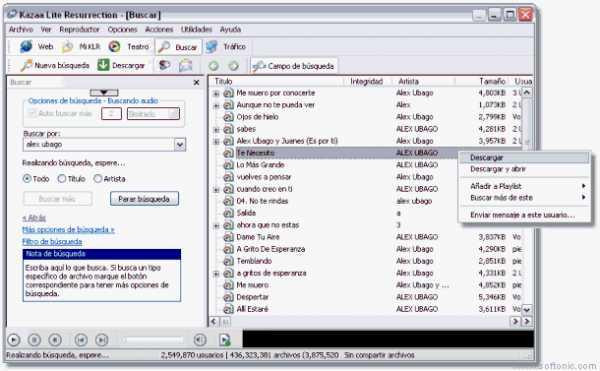The image size is (600, 371).
Task: Expand the 'cuando creo en ti' result
Action: pyautogui.click(x=216, y=189)
